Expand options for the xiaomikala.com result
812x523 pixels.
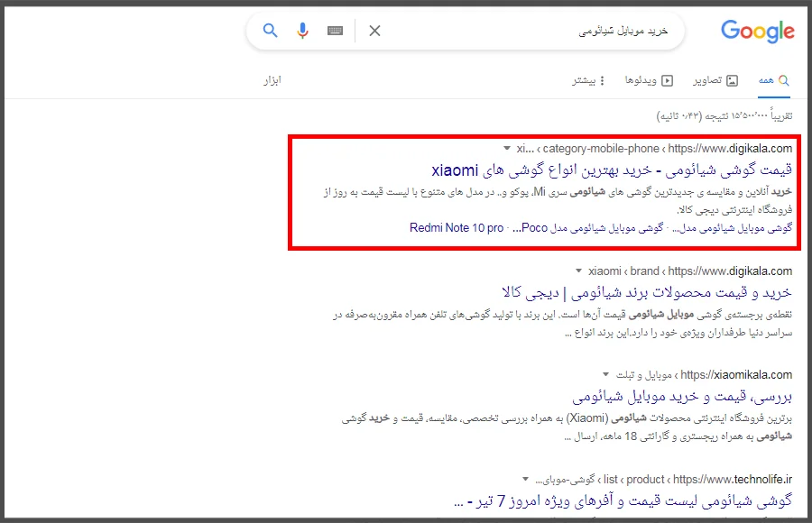point(605,374)
